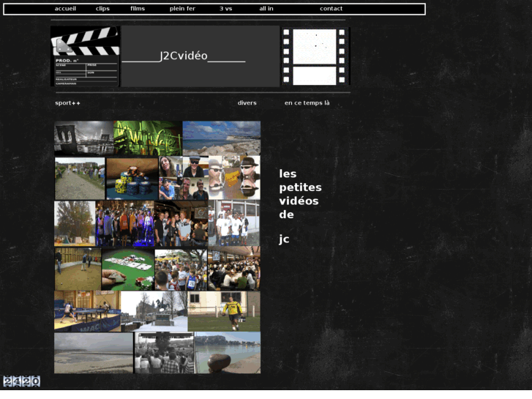The height and width of the screenshot is (399, 532).
Task: Go to the clips page
Action: (x=102, y=9)
